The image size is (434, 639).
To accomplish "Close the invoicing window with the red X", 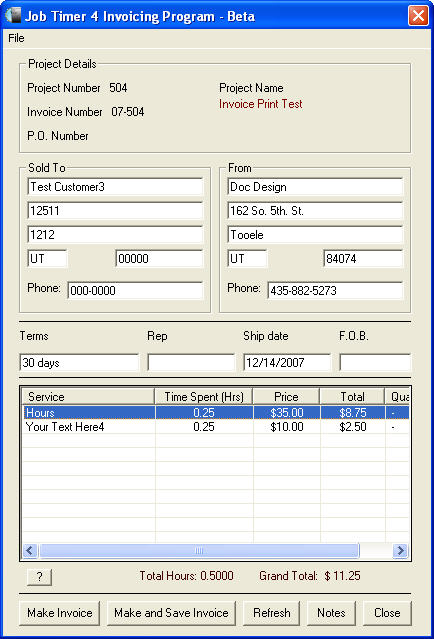I will [418, 16].
